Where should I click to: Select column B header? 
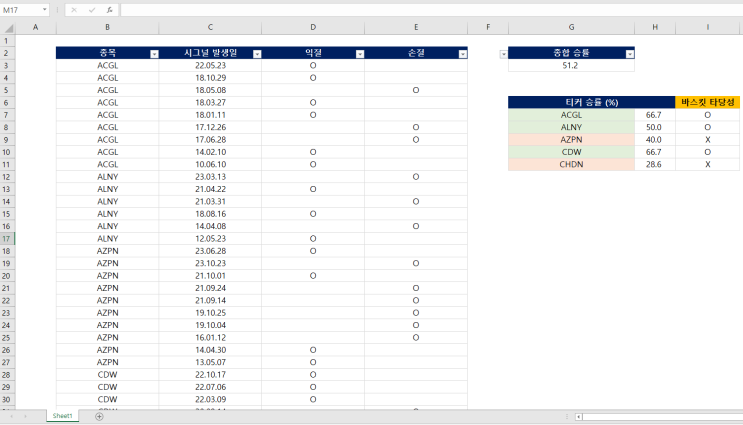[108, 27]
